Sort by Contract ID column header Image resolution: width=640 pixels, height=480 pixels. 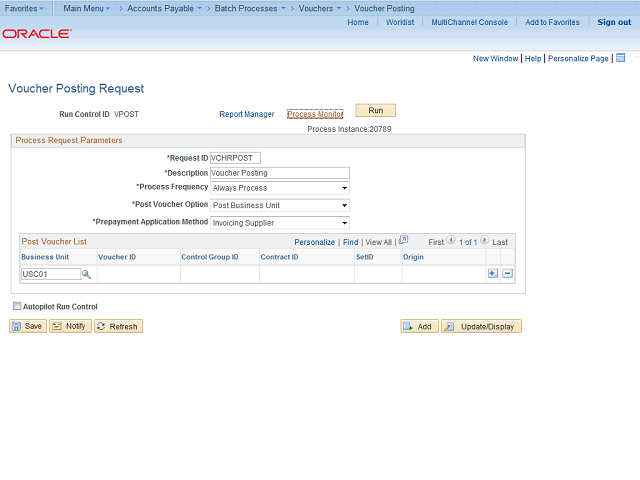click(x=279, y=257)
